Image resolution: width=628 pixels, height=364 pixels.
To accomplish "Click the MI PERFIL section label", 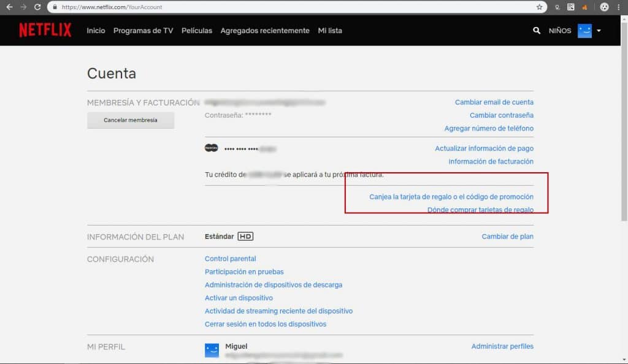I will pos(106,347).
